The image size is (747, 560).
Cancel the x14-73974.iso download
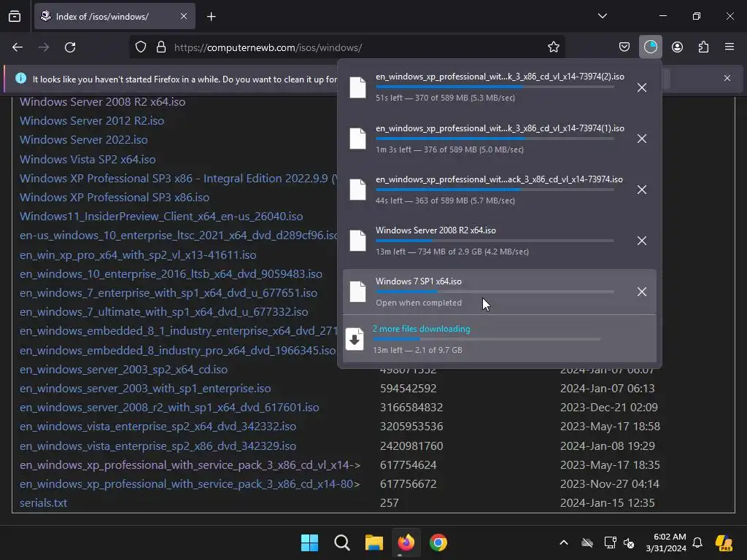[642, 190]
